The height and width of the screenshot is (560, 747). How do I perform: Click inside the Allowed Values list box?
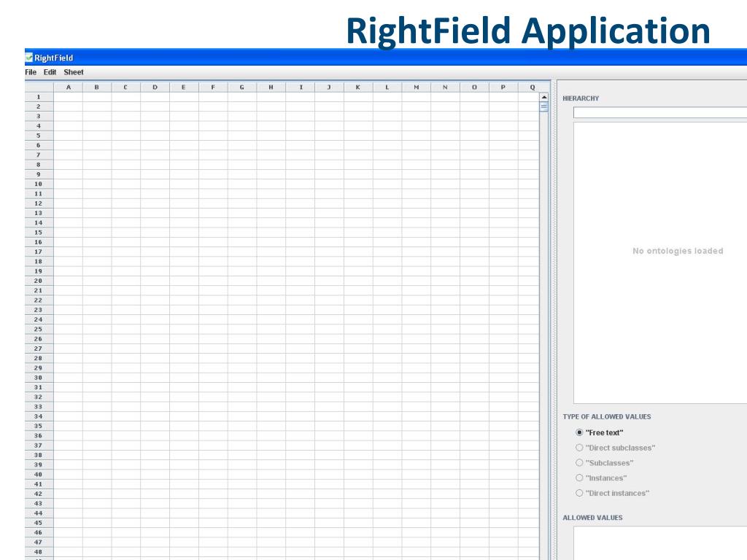660,542
